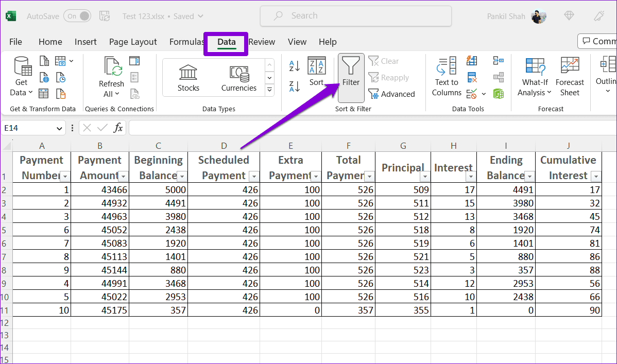Click in the formula bar input

coord(372,128)
